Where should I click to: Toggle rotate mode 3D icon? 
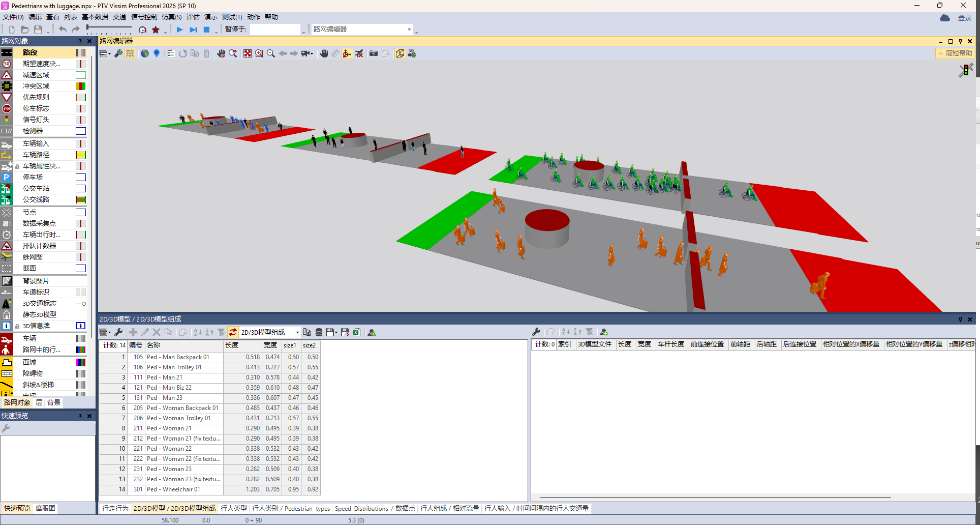[x=347, y=53]
